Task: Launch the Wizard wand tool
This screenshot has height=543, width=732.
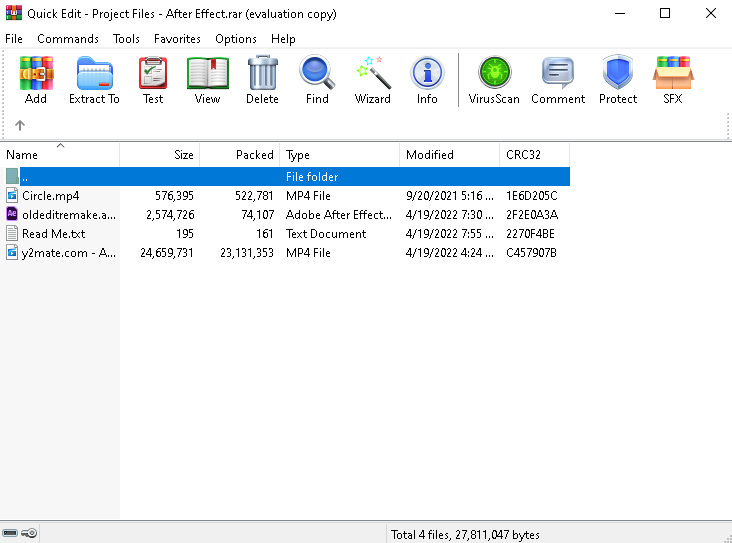Action: 373,72
